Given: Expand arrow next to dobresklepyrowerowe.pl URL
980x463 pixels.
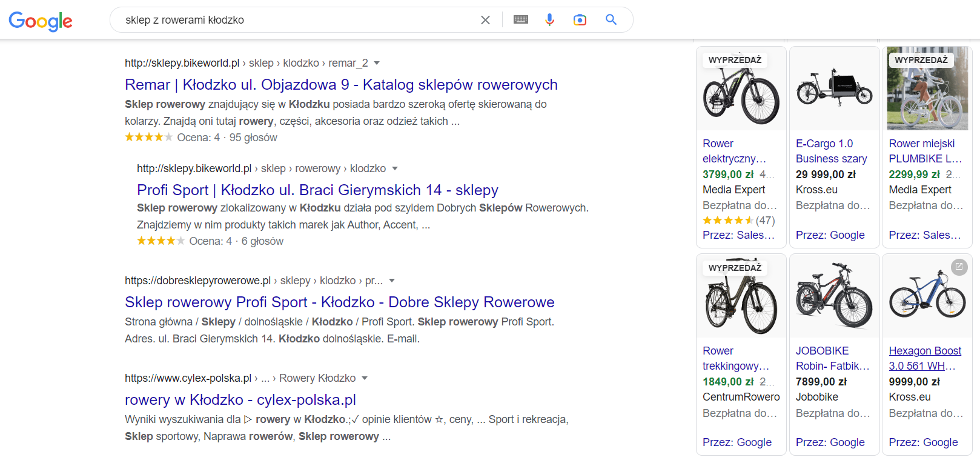Looking at the screenshot, I should coord(392,281).
